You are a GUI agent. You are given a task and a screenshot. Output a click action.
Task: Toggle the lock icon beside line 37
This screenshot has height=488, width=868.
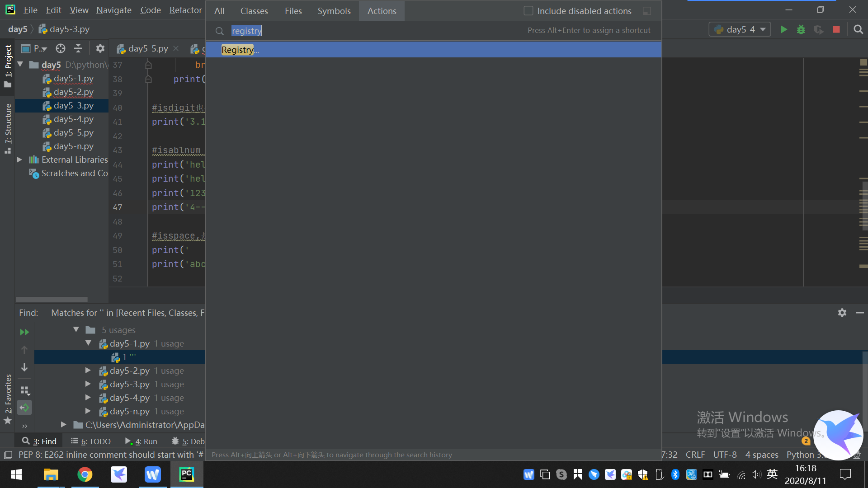[148, 65]
